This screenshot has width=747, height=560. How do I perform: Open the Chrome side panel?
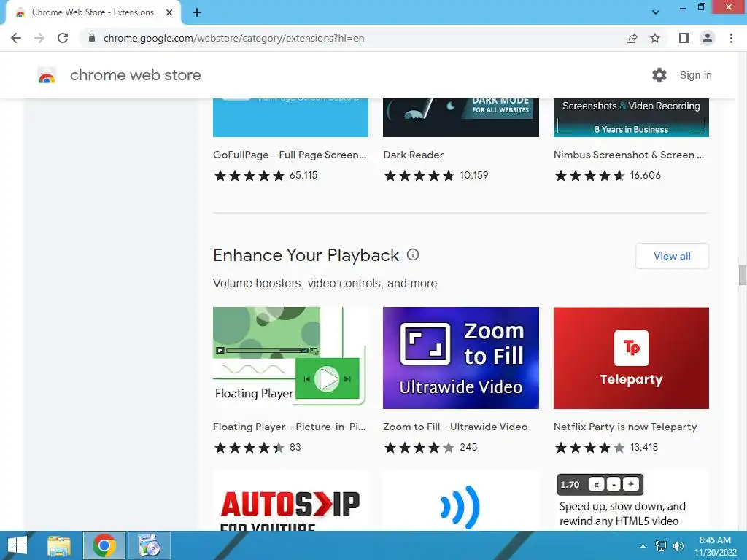[x=684, y=38]
